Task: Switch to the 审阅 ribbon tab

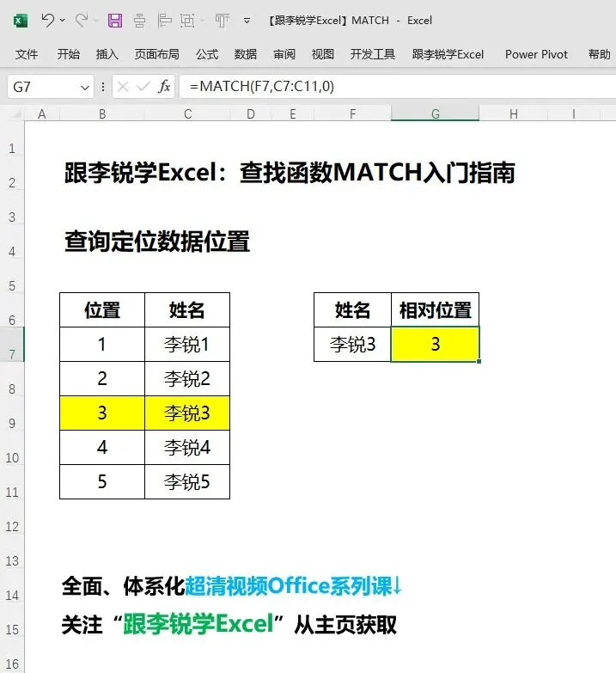Action: click(284, 54)
